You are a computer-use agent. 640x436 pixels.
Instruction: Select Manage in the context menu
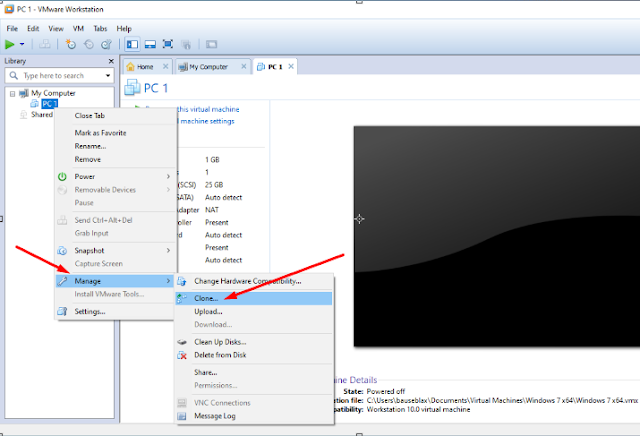115,281
